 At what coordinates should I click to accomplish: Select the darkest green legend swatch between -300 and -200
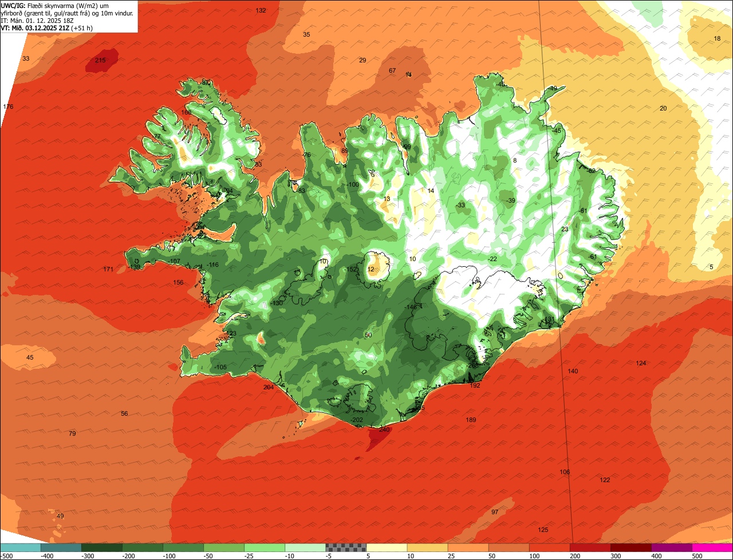pyautogui.click(x=102, y=547)
